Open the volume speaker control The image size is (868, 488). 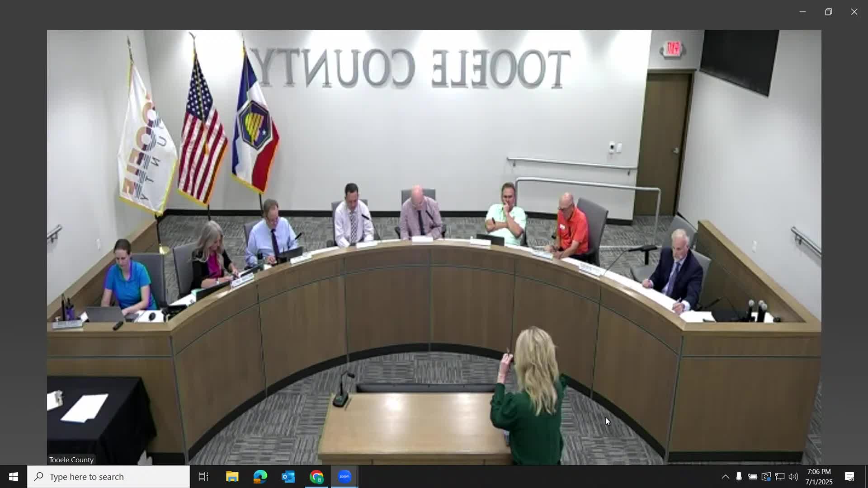pyautogui.click(x=793, y=477)
